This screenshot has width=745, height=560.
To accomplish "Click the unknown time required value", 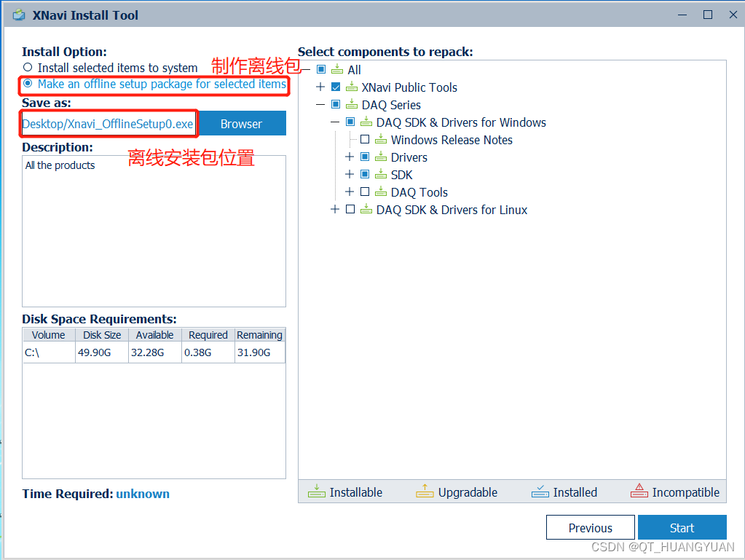I will point(143,494).
